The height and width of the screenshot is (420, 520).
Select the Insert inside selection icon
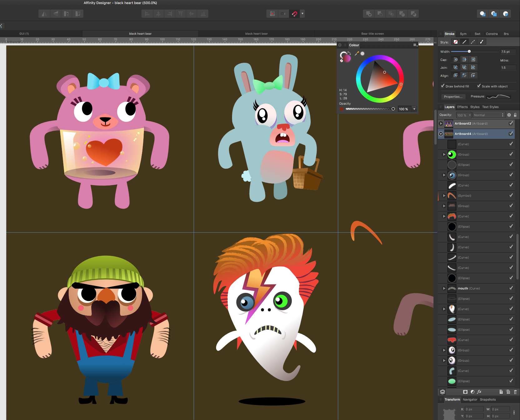505,14
